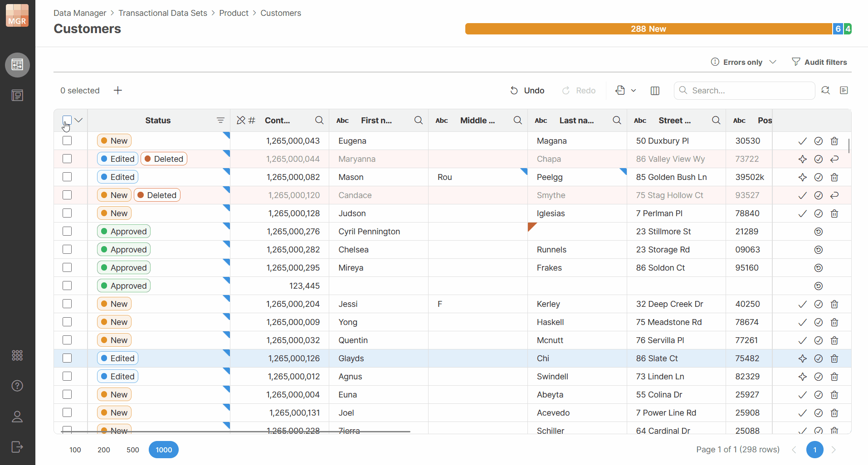868x465 pixels.
Task: Add a new row with plus icon
Action: click(118, 91)
